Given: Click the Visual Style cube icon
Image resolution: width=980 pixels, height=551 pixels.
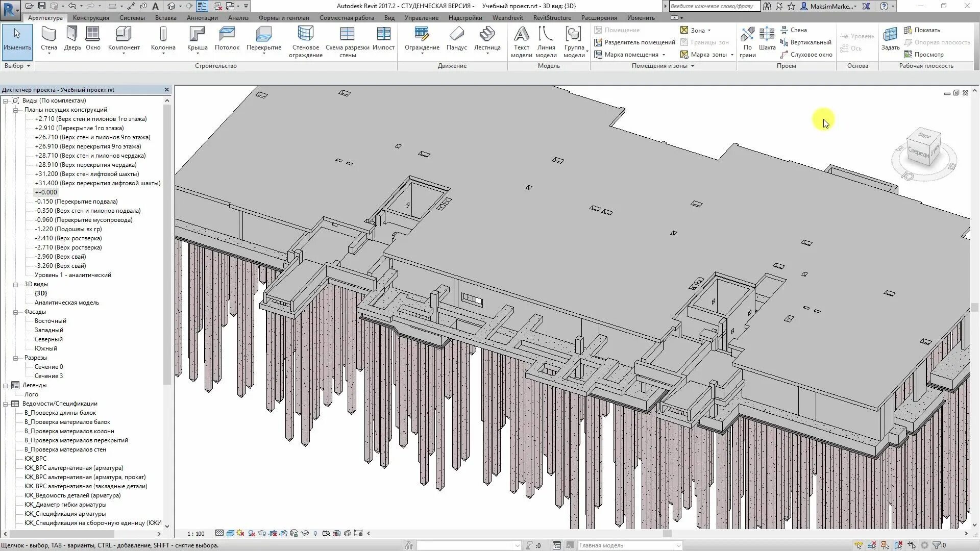Looking at the screenshot, I should (230, 533).
